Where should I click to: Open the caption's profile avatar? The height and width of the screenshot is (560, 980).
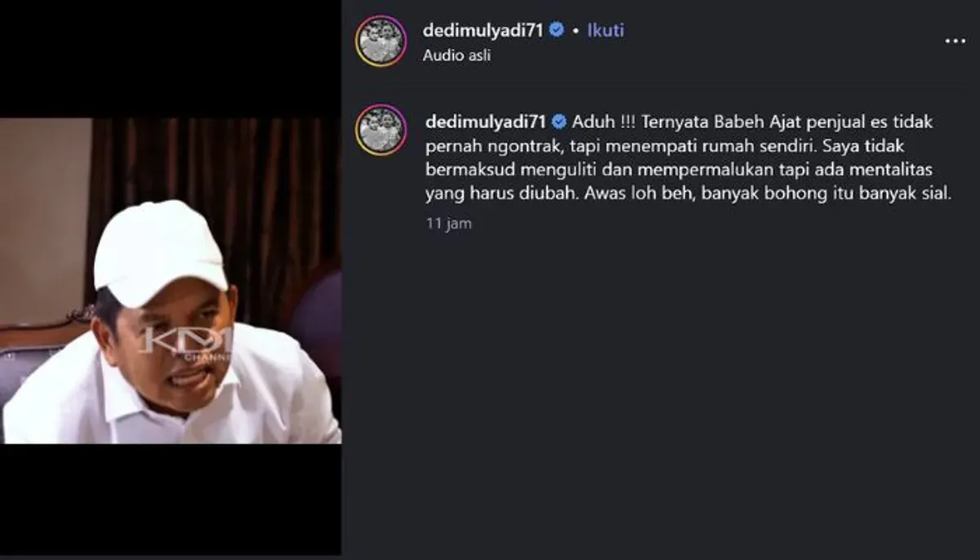381,130
